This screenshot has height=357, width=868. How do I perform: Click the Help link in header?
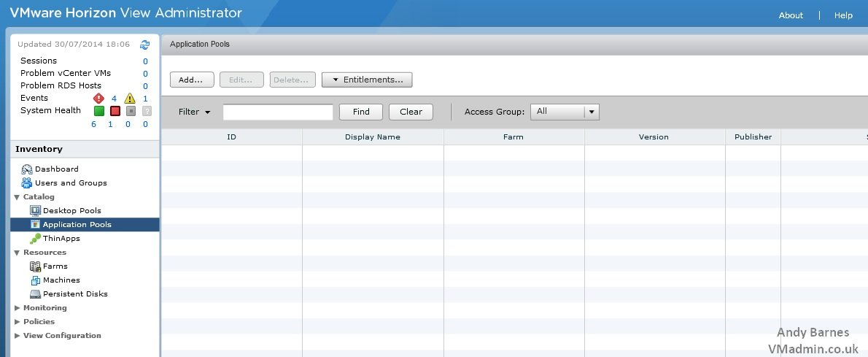tap(843, 15)
